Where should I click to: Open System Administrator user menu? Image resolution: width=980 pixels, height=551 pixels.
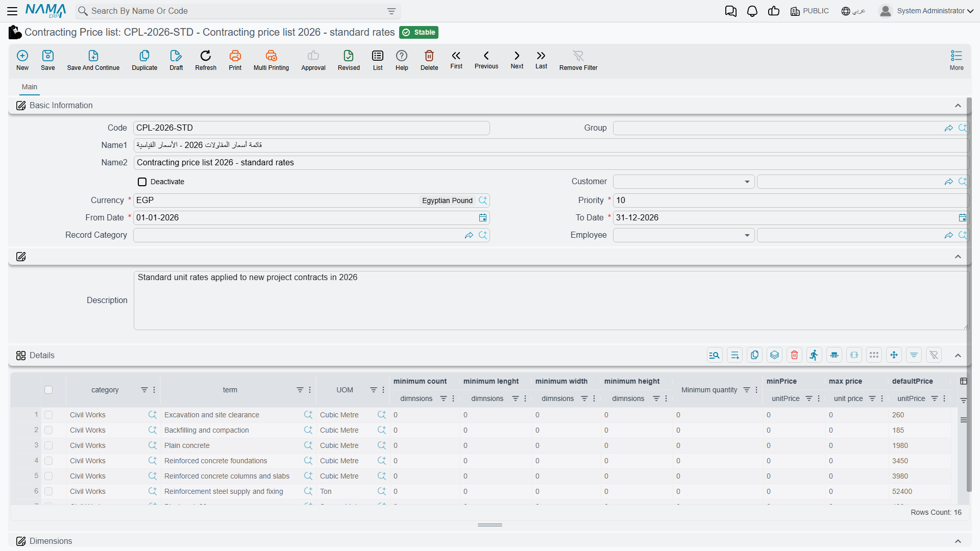926,11
